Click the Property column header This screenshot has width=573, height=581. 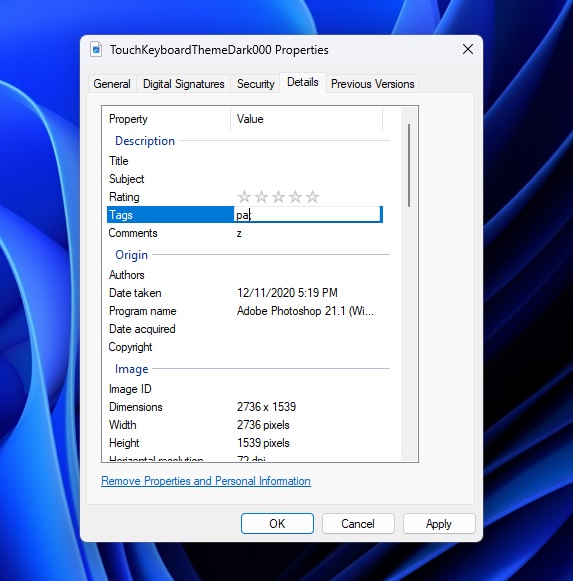[167, 119]
